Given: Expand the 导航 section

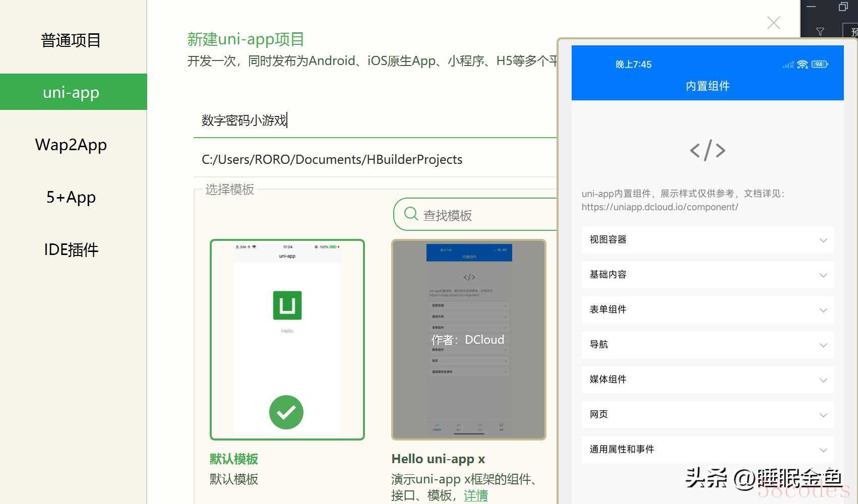Looking at the screenshot, I should coord(707,345).
